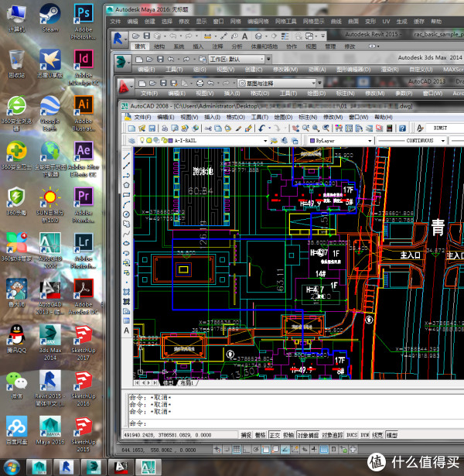Click the Plot printer icon in AutoCAD 2013 toolbar
The width and height of the screenshot is (464, 476).
point(200,83)
